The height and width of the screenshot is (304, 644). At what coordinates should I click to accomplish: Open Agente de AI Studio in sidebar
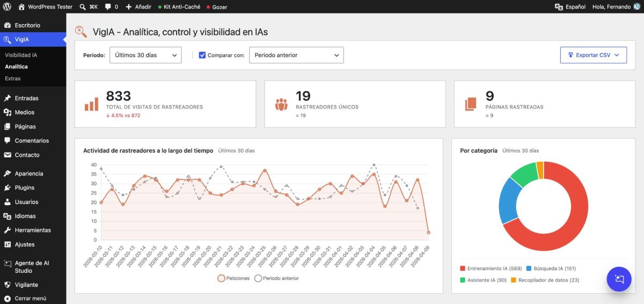click(x=33, y=267)
